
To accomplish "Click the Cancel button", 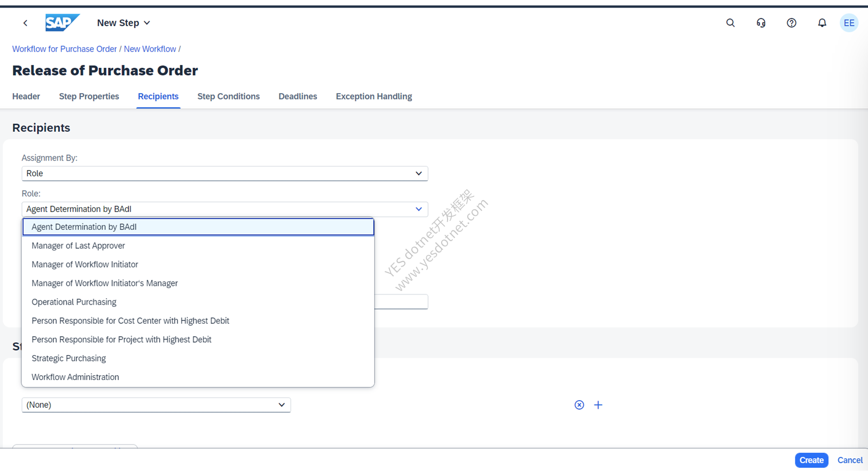I will pos(850,460).
